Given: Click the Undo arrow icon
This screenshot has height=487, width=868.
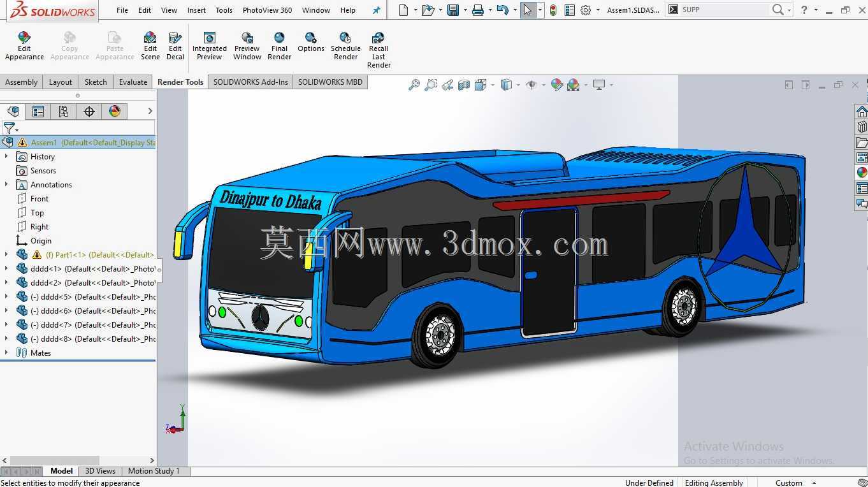Looking at the screenshot, I should (x=502, y=10).
